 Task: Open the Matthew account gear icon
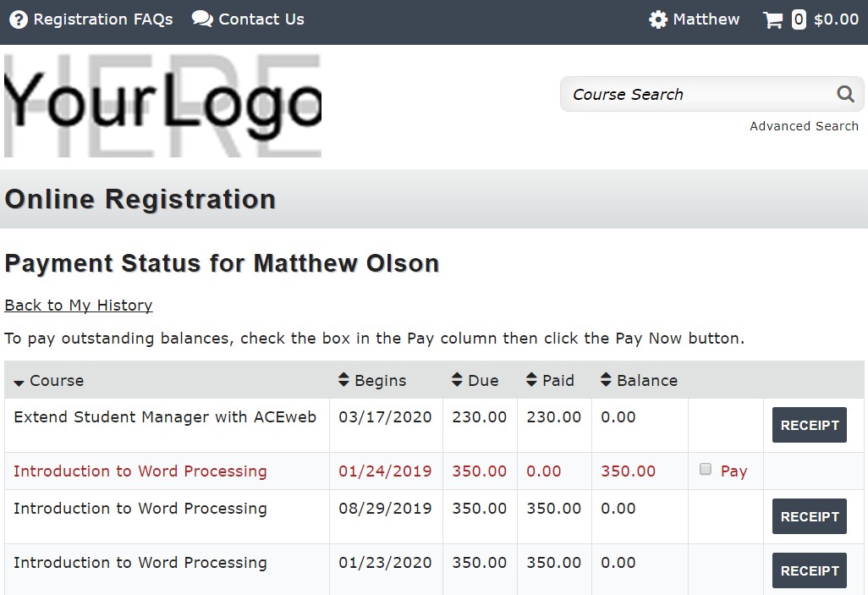coord(658,19)
